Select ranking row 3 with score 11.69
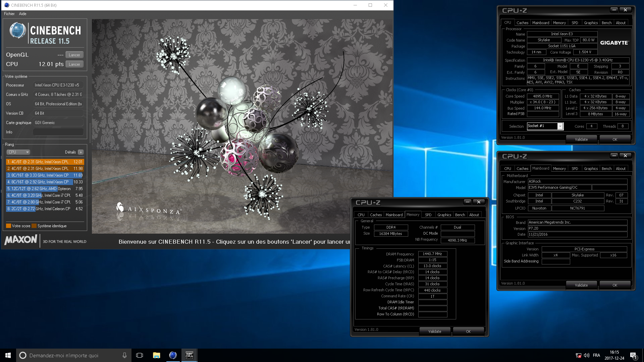Viewport: 644px width, 362px height. 45,175
